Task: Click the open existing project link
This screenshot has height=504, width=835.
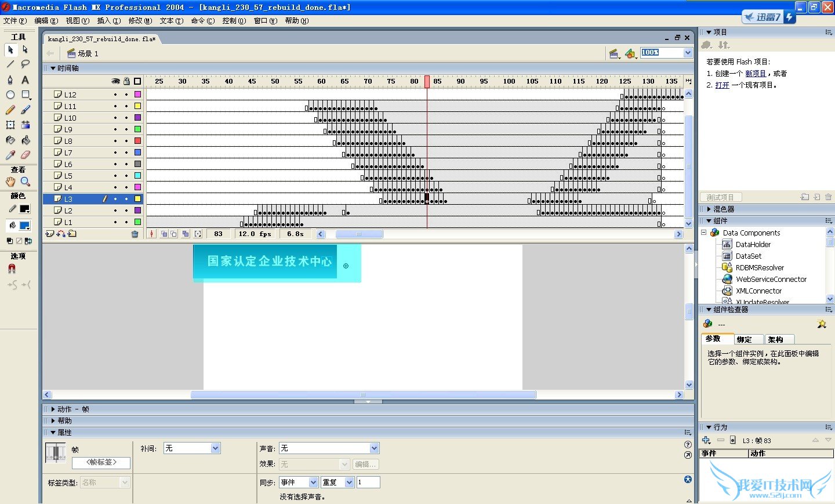Action: 722,85
